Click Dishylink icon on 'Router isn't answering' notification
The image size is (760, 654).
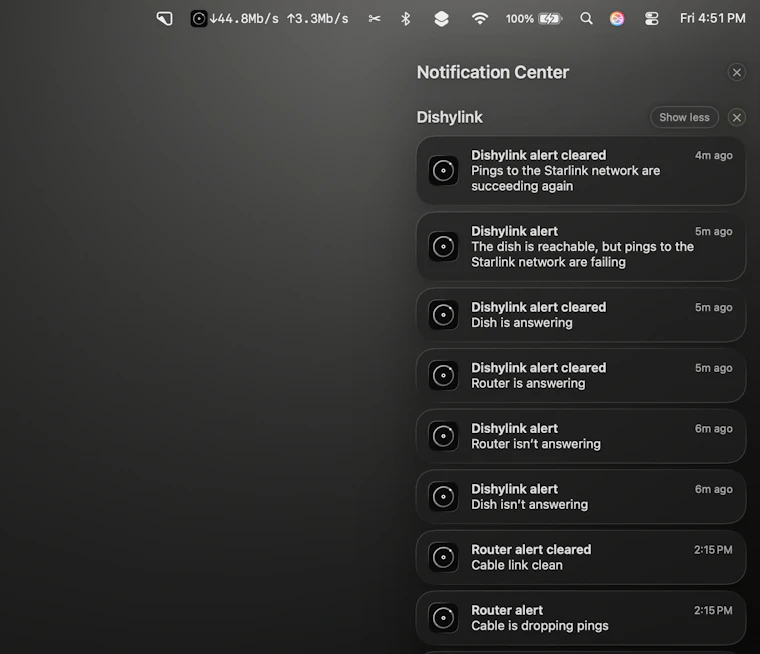pos(443,436)
